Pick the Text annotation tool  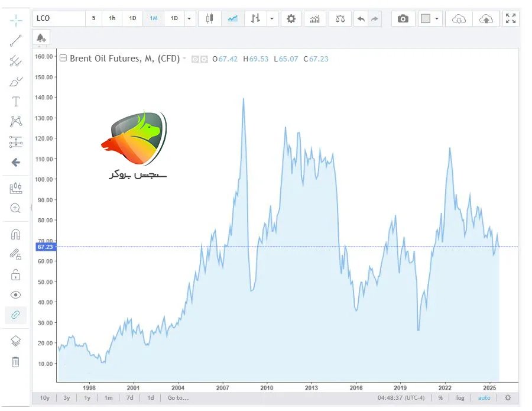tap(16, 102)
